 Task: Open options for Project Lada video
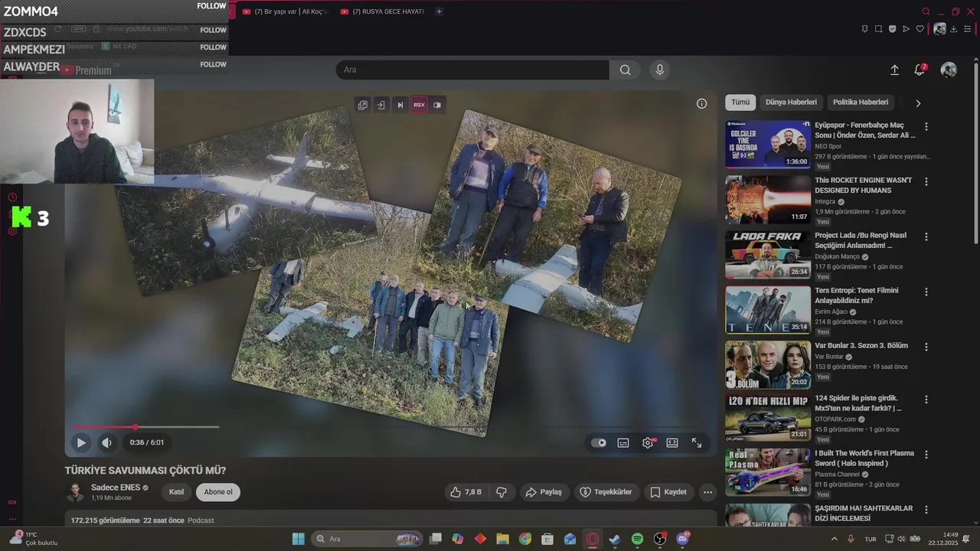click(x=926, y=236)
